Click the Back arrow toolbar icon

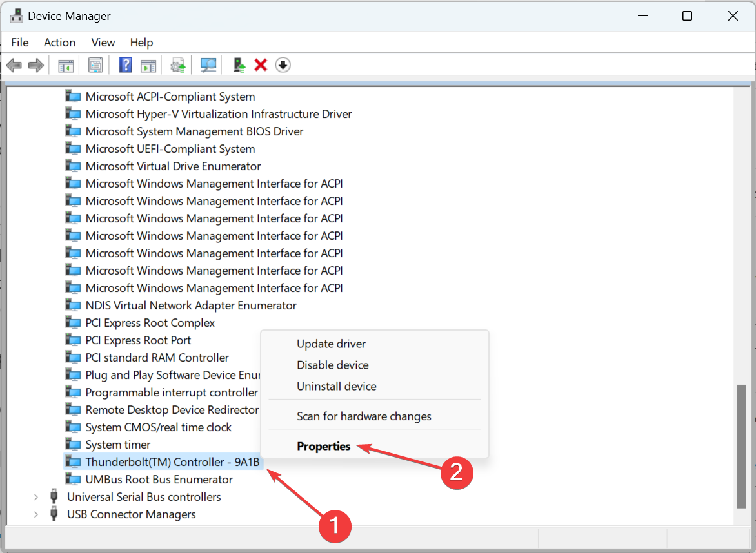click(x=14, y=65)
